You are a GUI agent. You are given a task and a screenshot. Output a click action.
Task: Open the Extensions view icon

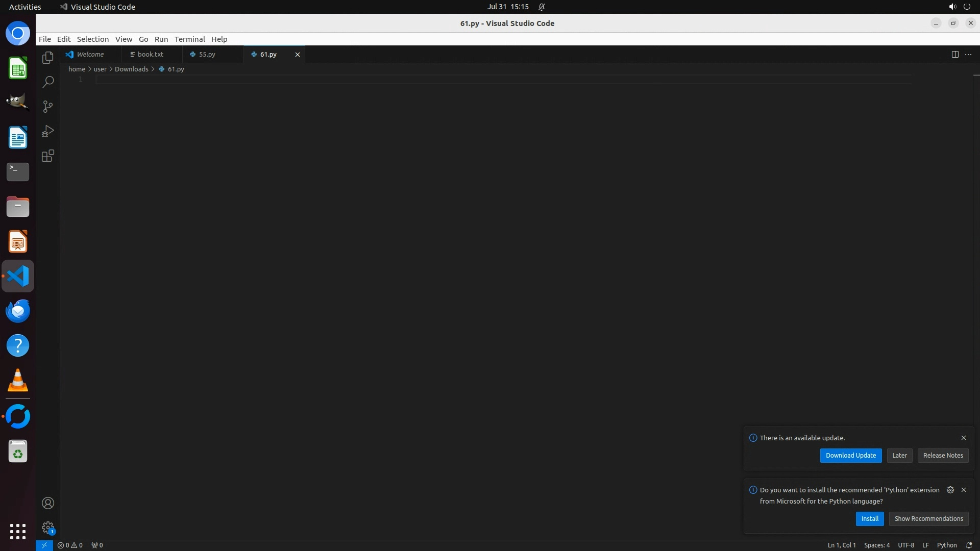point(48,156)
